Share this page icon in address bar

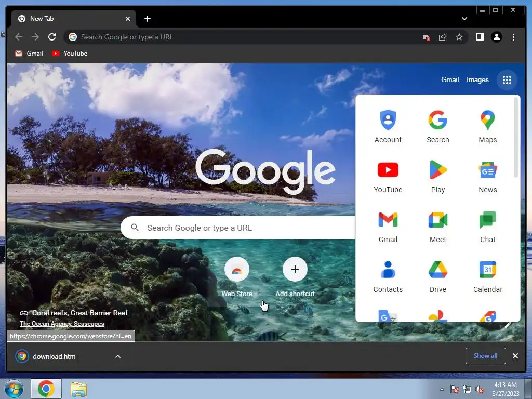pos(443,37)
